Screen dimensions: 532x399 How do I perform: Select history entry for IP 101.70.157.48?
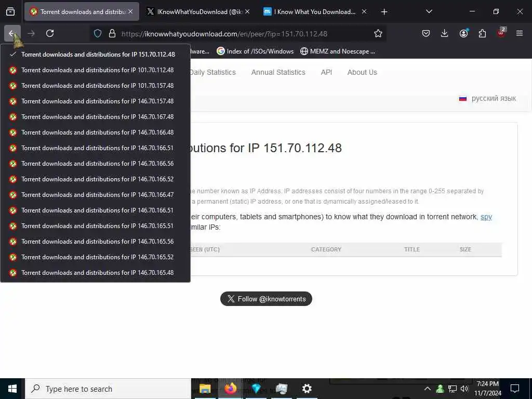96,86
